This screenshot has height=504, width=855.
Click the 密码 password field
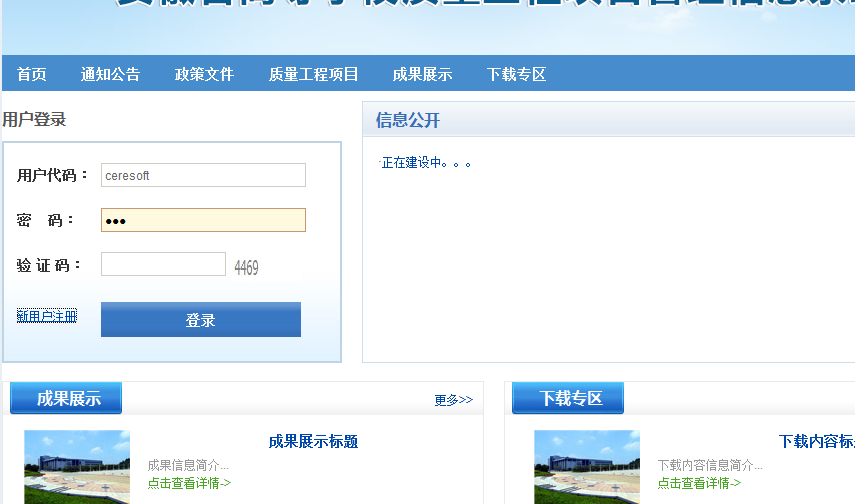click(203, 220)
